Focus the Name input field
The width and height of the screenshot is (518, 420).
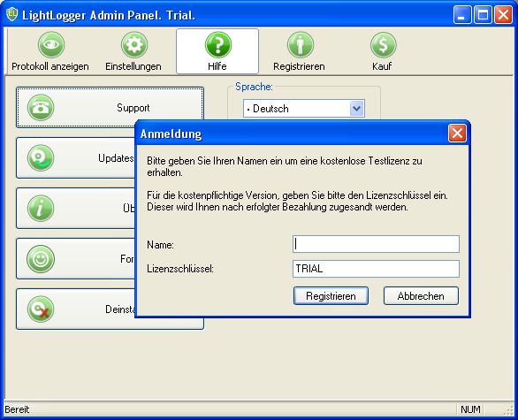[x=376, y=244]
